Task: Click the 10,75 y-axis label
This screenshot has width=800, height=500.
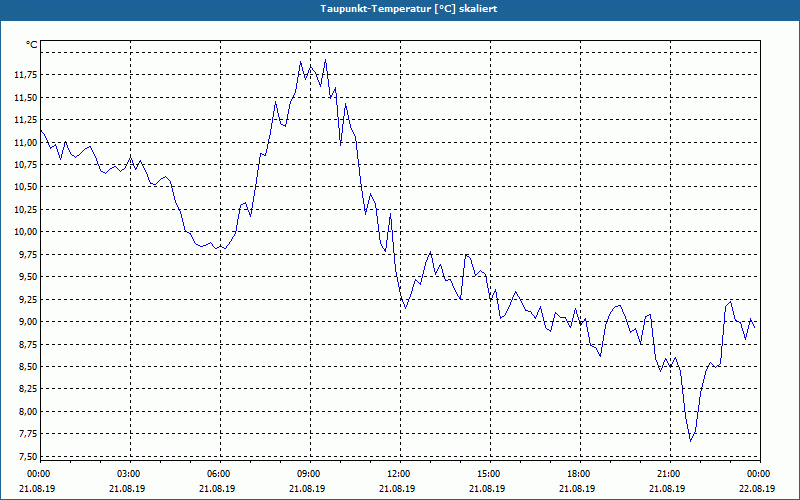Action: coord(26,165)
